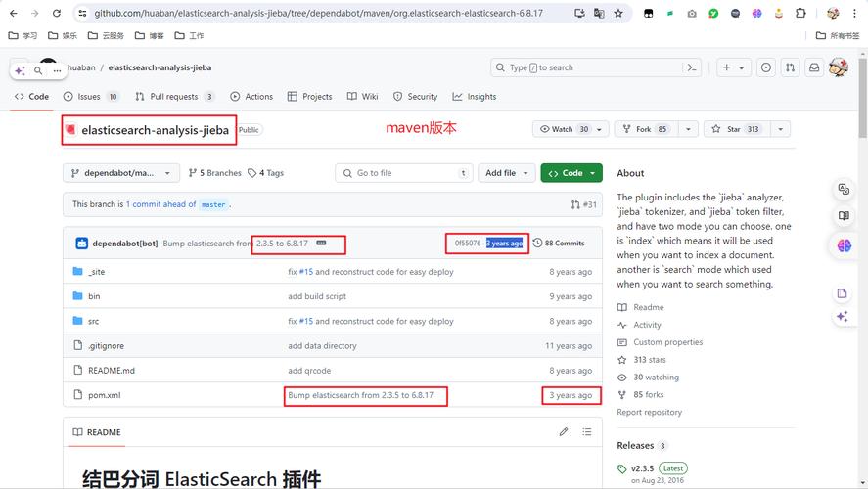868x489 pixels.
Task: Open the green Code dropdown
Action: tap(571, 173)
